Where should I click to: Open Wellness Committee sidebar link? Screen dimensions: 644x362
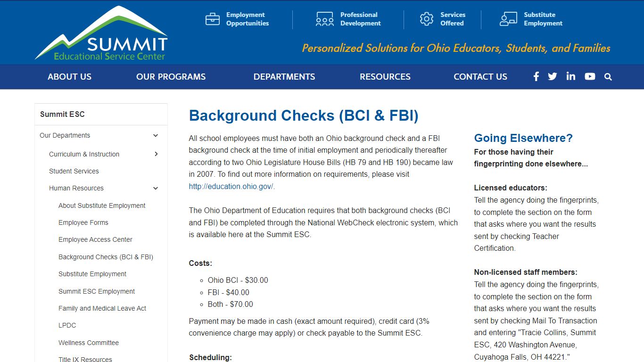(x=89, y=343)
